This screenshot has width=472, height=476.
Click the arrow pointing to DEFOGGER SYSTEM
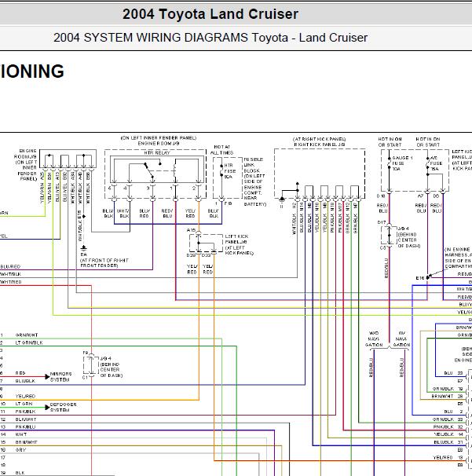47,407
